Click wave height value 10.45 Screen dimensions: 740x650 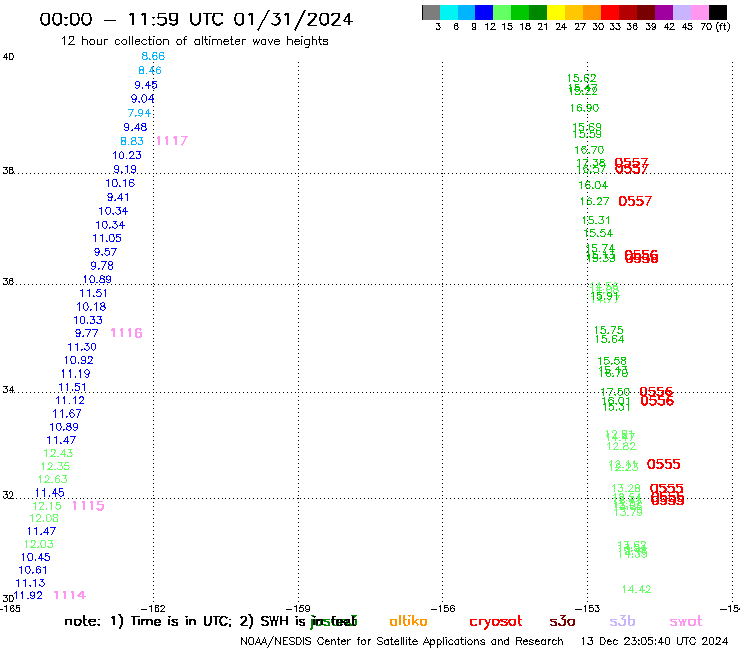35,557
